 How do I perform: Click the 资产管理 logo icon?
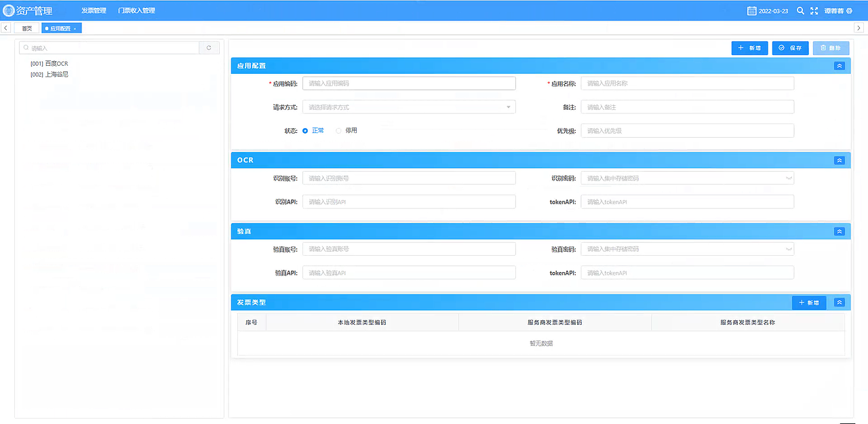pos(9,11)
